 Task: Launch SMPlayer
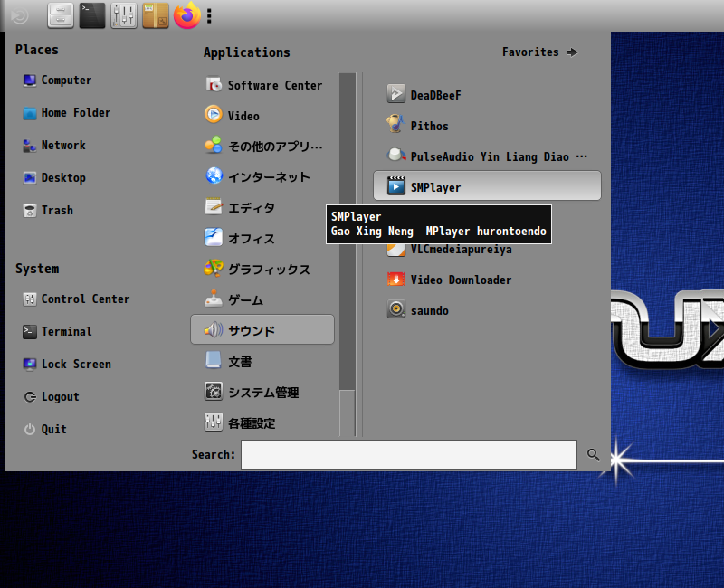click(x=487, y=185)
